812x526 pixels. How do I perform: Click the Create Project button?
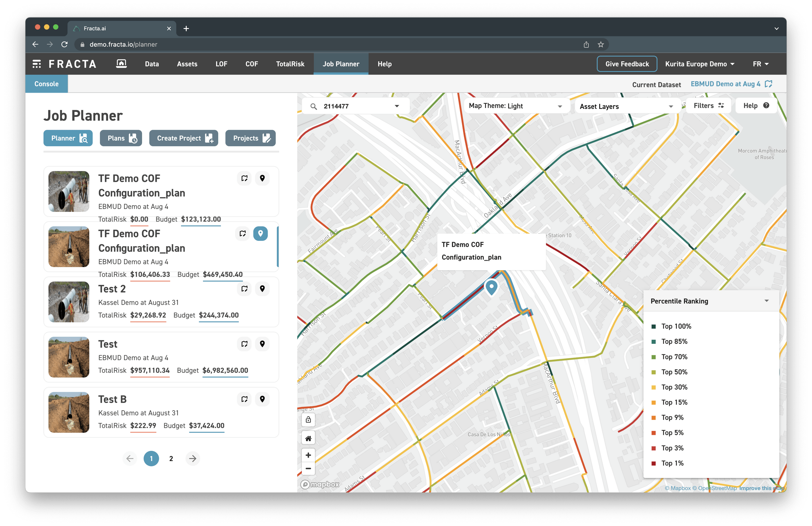(184, 138)
